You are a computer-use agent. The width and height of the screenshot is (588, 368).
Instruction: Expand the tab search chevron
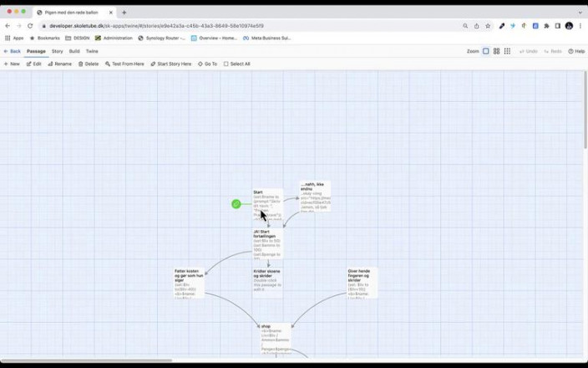click(x=580, y=13)
